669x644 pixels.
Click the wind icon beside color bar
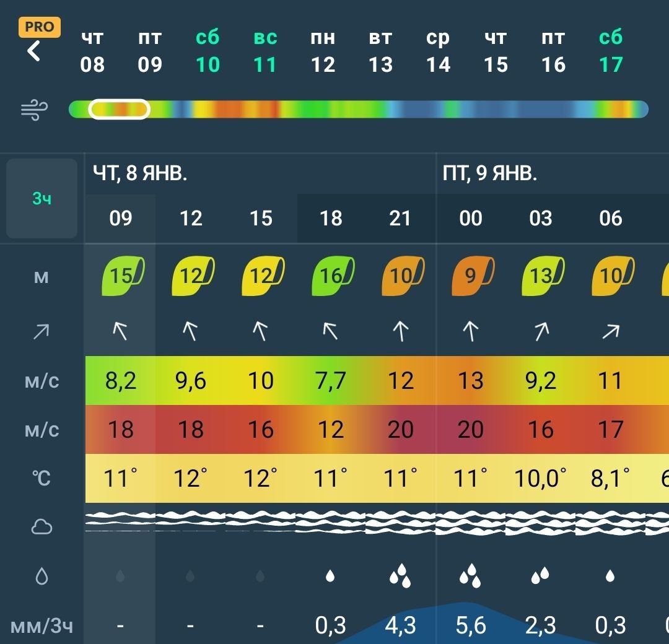(x=35, y=110)
